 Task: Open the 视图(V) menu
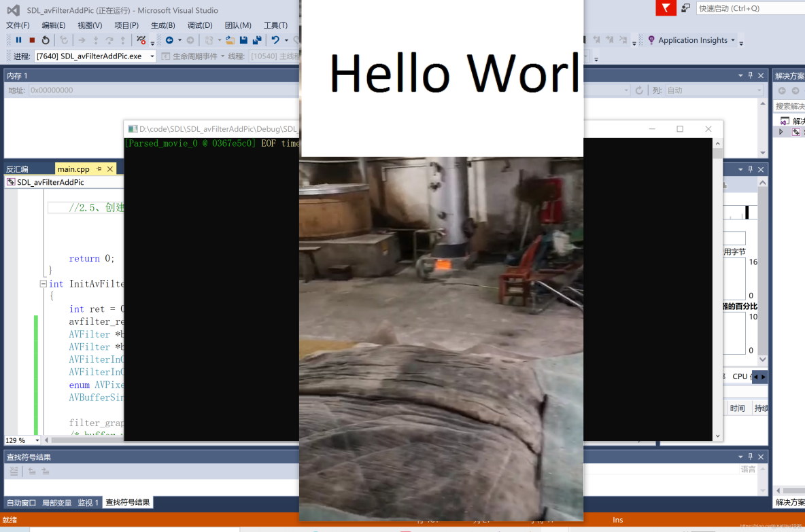point(90,25)
